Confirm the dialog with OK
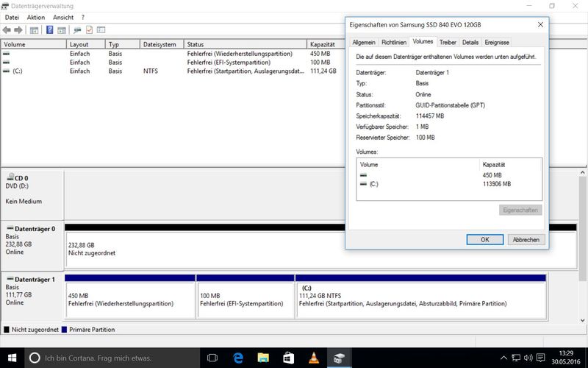 coord(485,239)
